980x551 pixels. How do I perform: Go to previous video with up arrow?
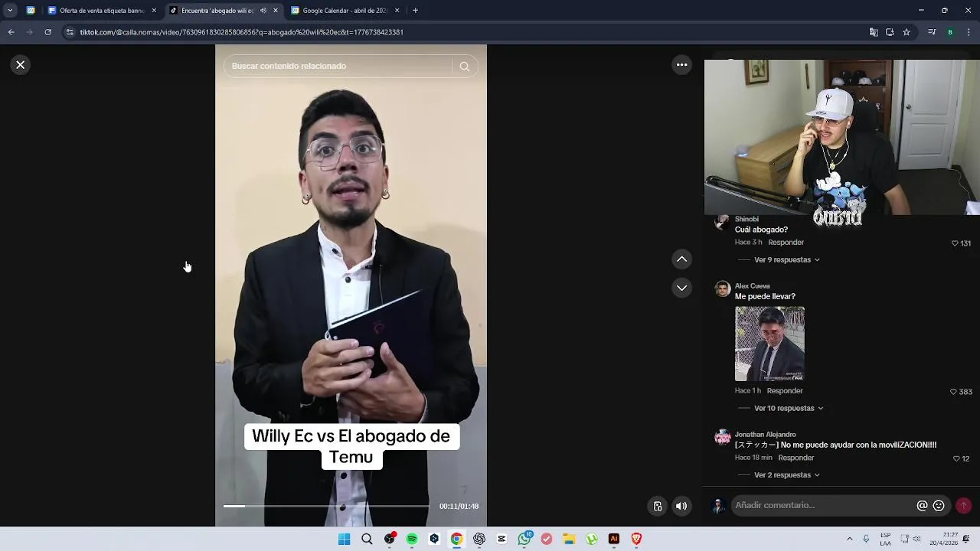[681, 259]
